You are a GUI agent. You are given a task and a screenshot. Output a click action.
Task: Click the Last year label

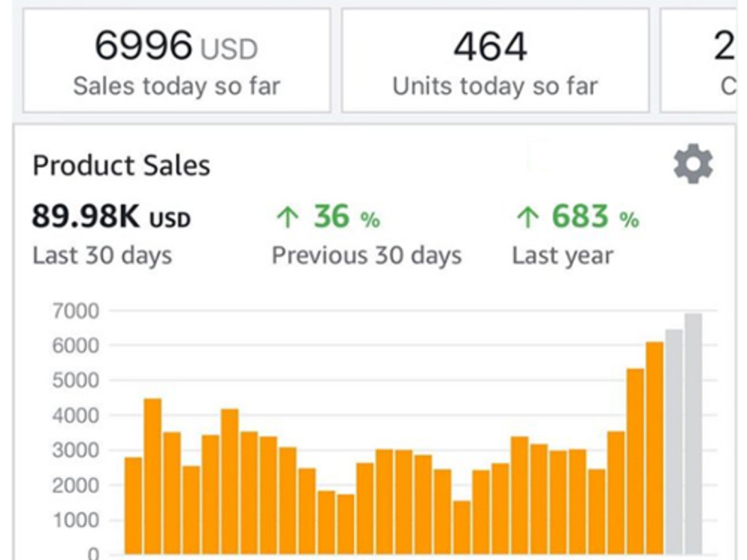(562, 255)
